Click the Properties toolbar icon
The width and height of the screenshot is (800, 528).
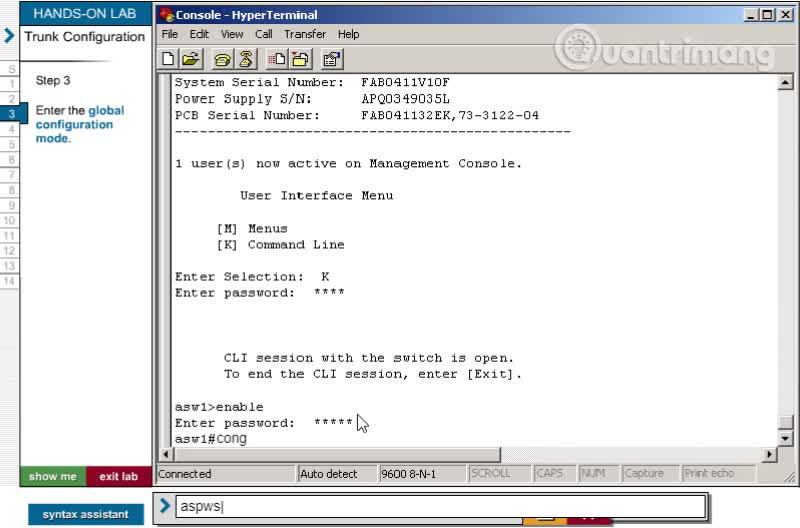click(332, 59)
